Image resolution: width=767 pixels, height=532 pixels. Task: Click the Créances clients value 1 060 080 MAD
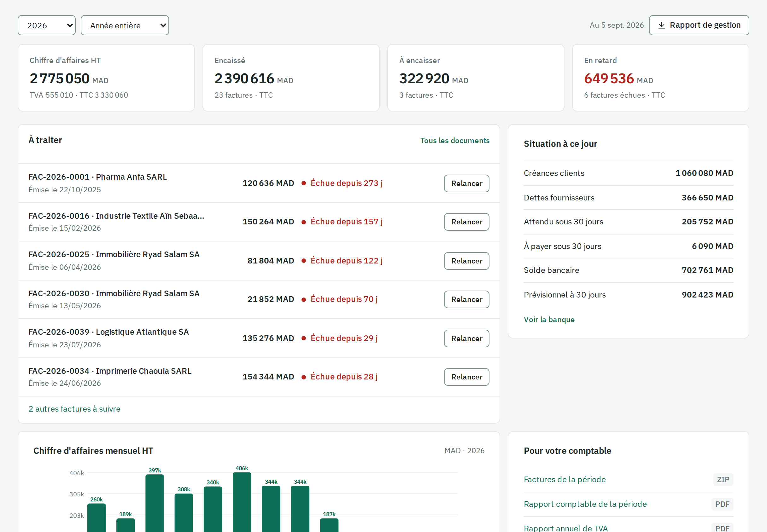[x=704, y=173]
